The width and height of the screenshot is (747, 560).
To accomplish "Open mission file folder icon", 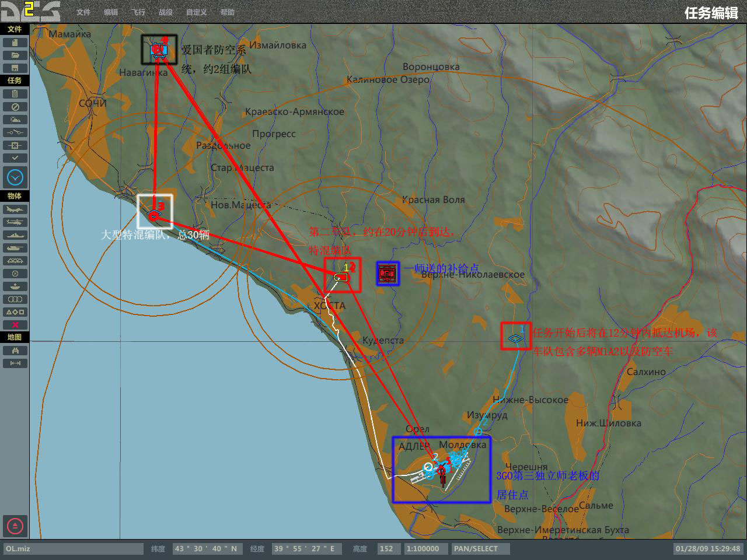I will 15,55.
